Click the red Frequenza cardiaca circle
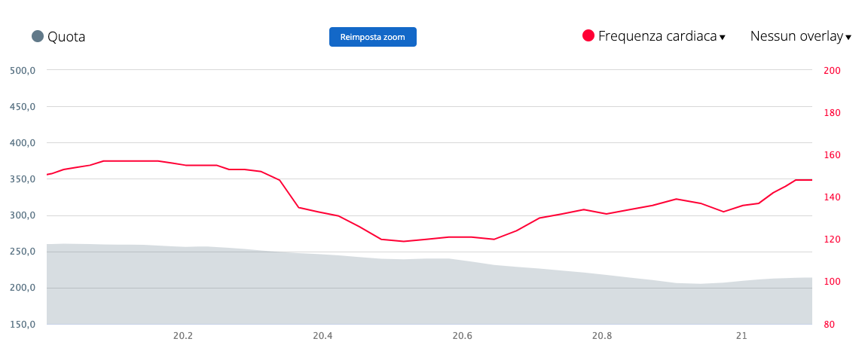 [588, 35]
